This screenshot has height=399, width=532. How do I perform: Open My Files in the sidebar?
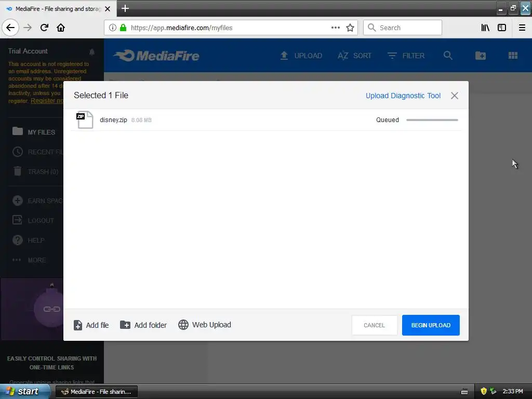point(34,131)
